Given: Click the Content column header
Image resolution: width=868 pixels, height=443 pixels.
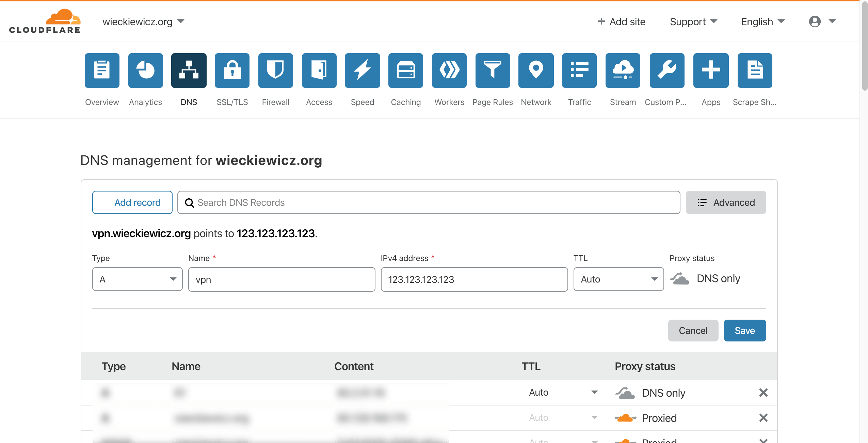Looking at the screenshot, I should (354, 366).
